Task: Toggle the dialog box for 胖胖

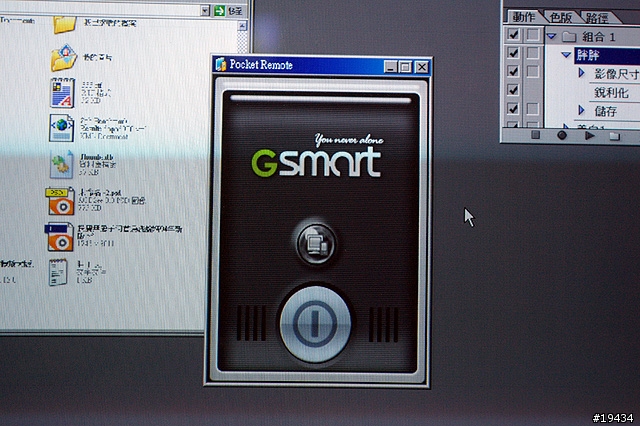Action: (533, 53)
